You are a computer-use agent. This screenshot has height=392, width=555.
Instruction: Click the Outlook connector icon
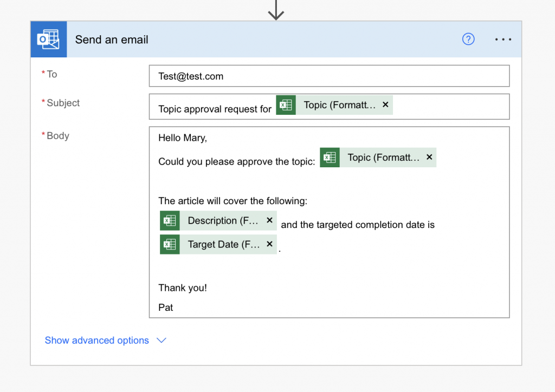click(48, 39)
